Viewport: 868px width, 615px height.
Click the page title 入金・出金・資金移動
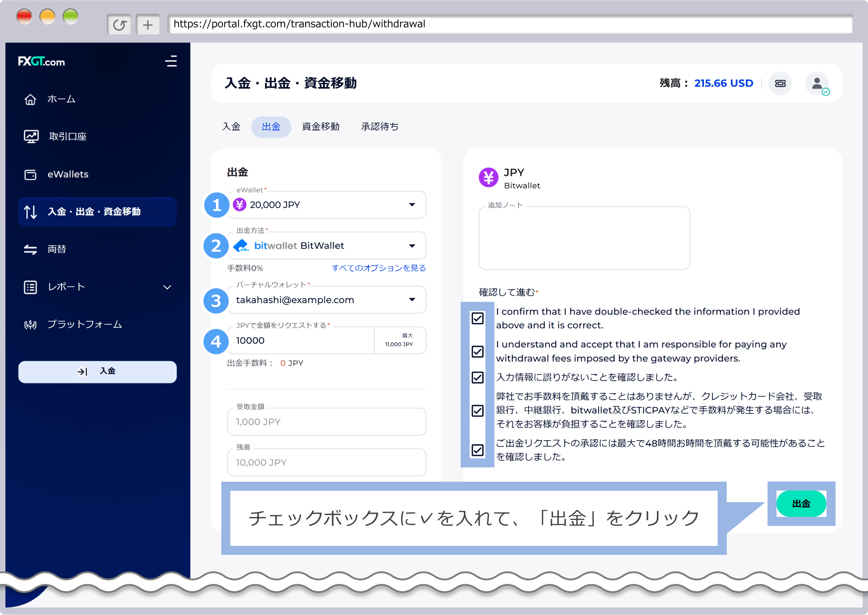[x=291, y=83]
